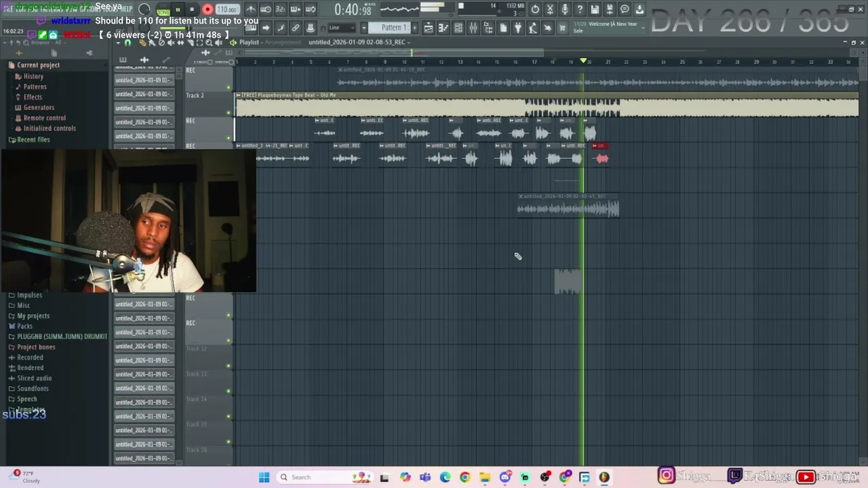Open help with question mark icon
This screenshot has height=488, width=868.
(x=580, y=9)
